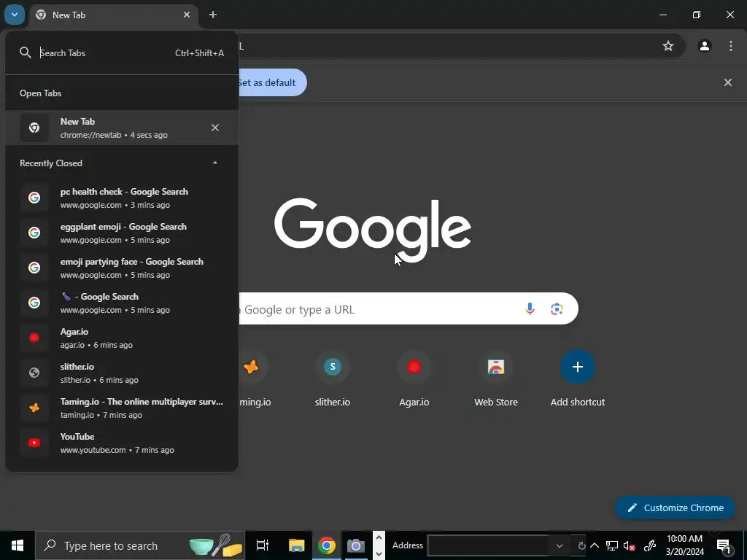Click the Search Tabs input field
Viewport: 747px width, 560px height.
click(122, 52)
